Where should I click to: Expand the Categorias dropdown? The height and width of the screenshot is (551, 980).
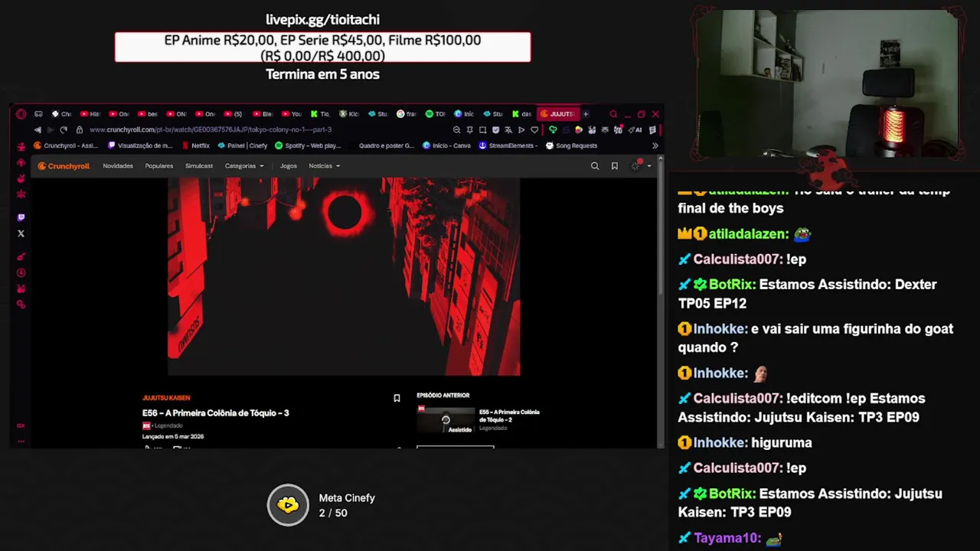[244, 166]
